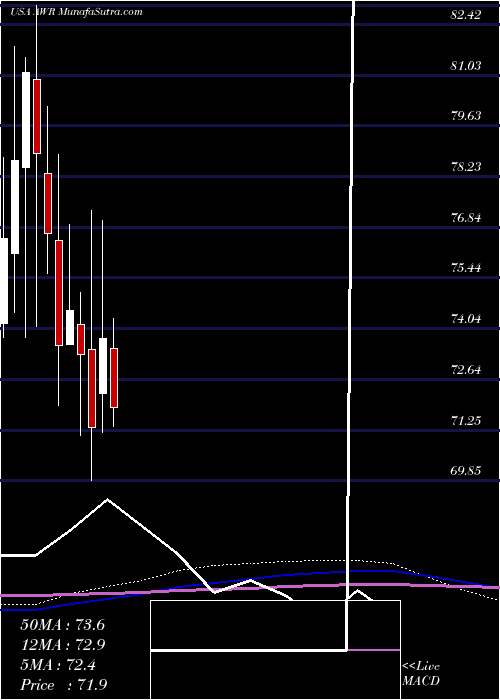Click the 75.44 price axis label

click(466, 268)
